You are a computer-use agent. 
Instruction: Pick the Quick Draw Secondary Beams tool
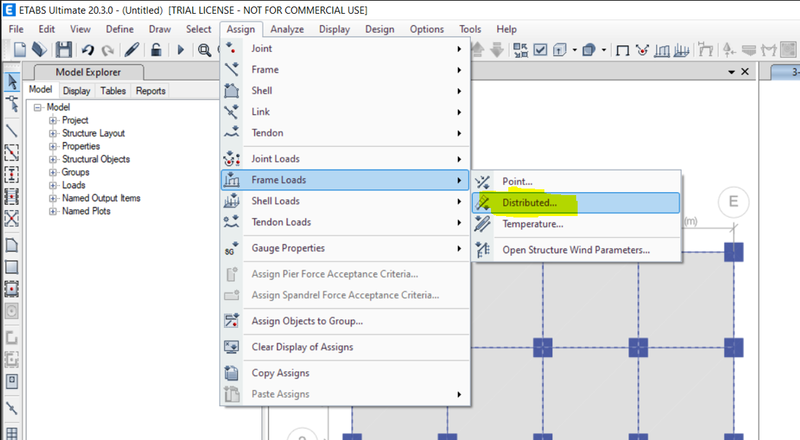point(11,197)
